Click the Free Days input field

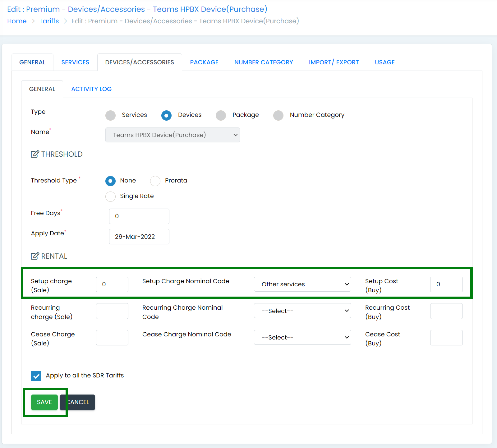[x=139, y=216]
